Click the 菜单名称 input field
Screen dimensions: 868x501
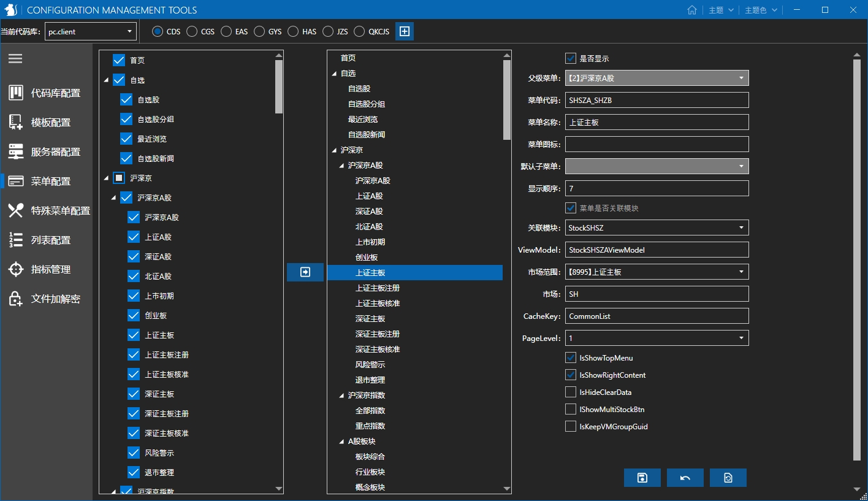[x=657, y=122]
